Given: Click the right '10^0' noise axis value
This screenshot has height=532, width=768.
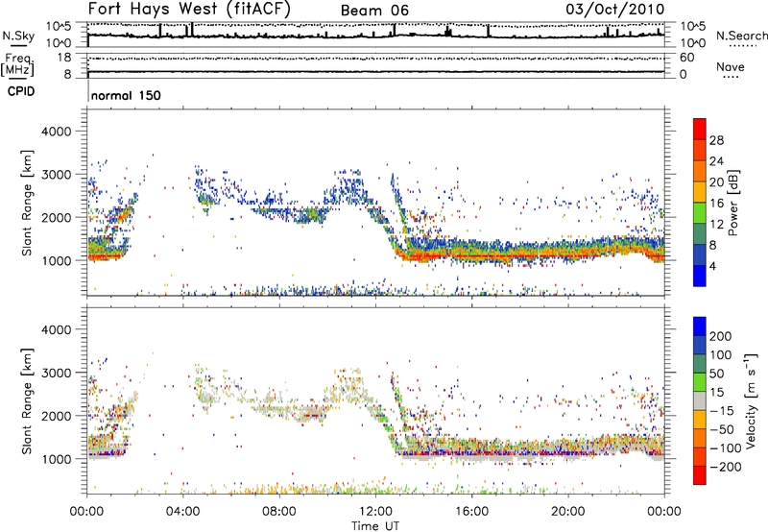Looking at the screenshot, I should point(692,43).
